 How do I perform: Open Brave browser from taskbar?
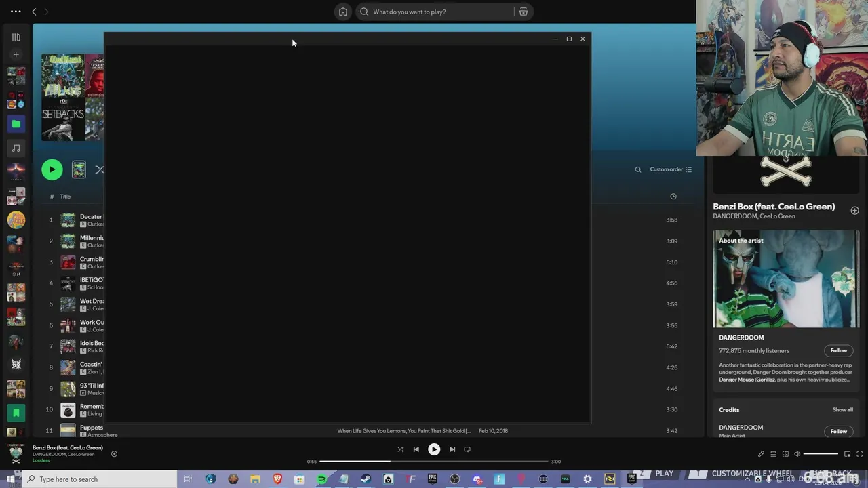coord(277,479)
